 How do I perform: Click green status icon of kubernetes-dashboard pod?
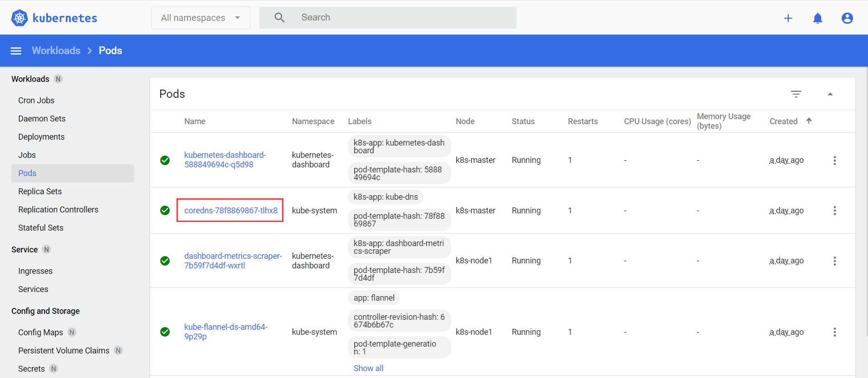coord(165,160)
